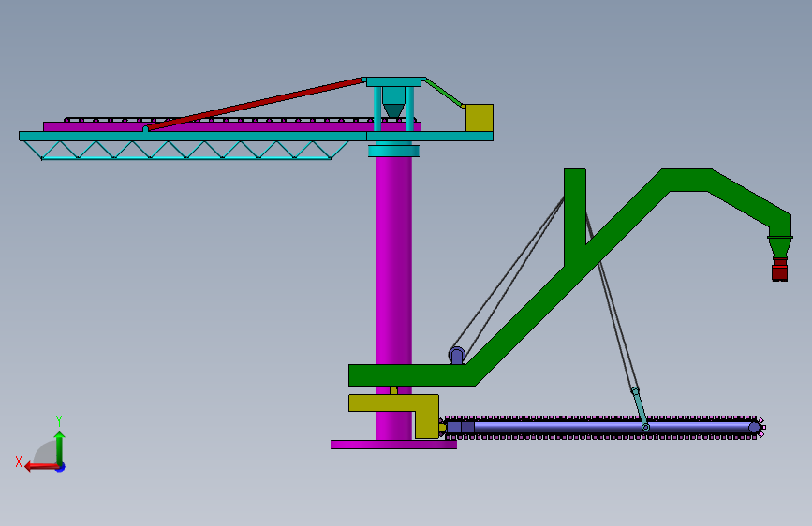Select the sprocket at the chain boom's right end
Screen dimensions: 812x526
point(756,428)
